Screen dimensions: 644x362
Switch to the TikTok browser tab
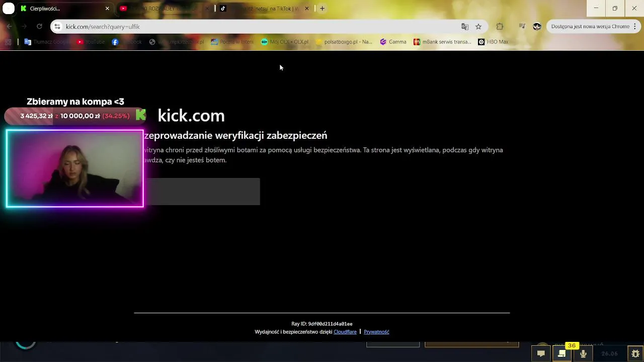pyautogui.click(x=264, y=9)
